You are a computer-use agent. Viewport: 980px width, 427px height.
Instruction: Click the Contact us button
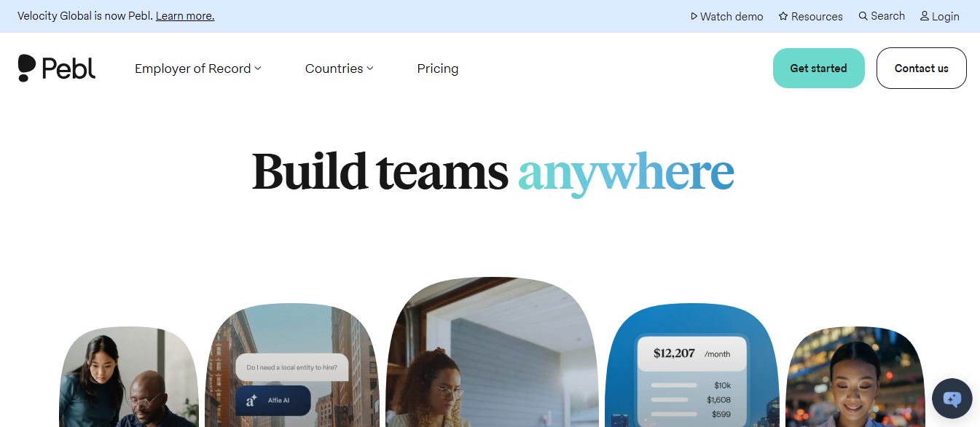click(x=922, y=68)
